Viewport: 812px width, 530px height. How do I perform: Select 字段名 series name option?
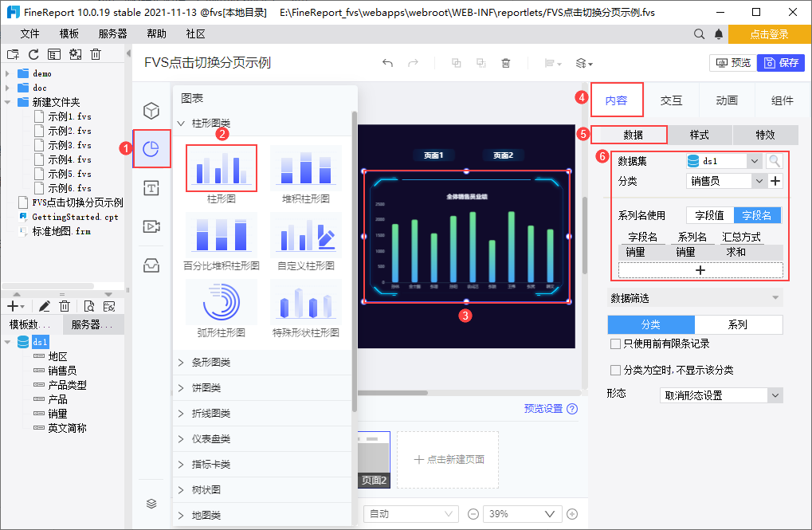[x=756, y=215]
